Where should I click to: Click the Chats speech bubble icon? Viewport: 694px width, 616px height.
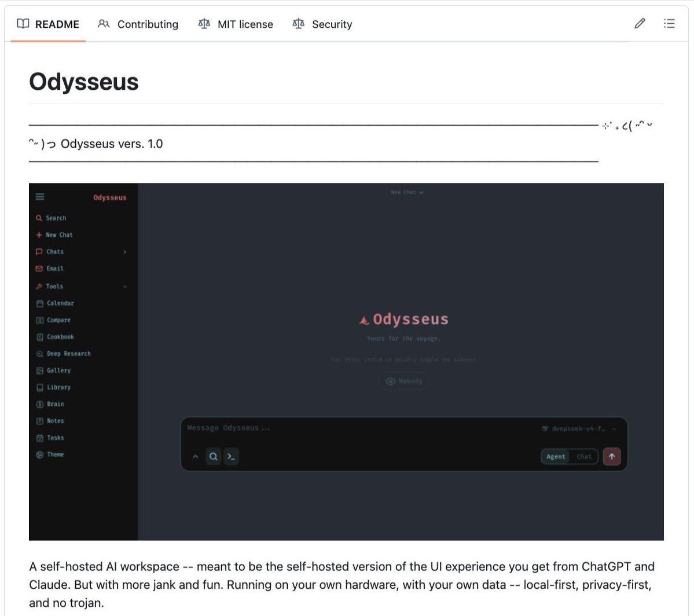(39, 251)
